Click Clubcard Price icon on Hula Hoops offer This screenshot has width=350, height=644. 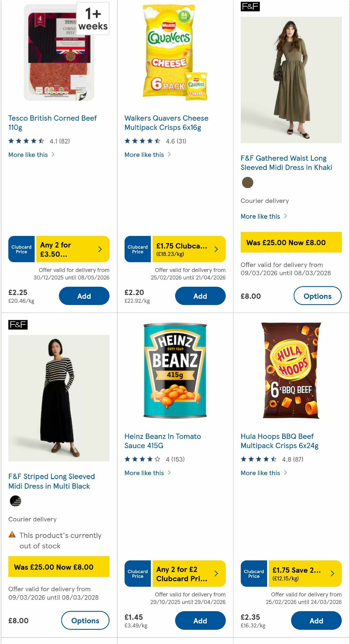coord(253,573)
